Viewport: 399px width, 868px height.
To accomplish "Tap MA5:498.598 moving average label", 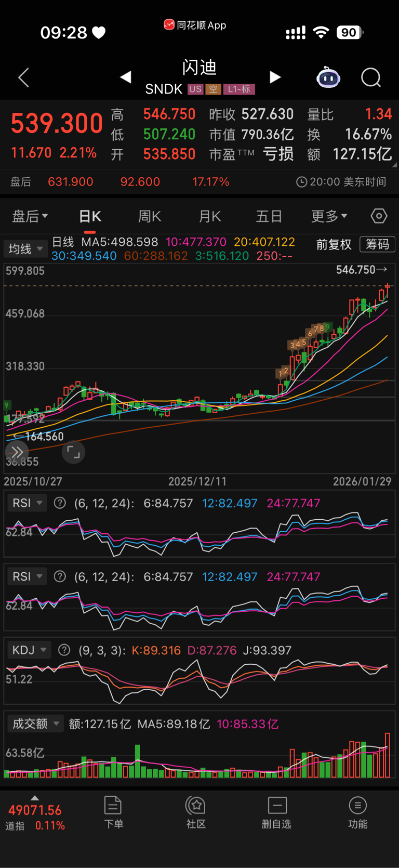I will click(x=119, y=242).
